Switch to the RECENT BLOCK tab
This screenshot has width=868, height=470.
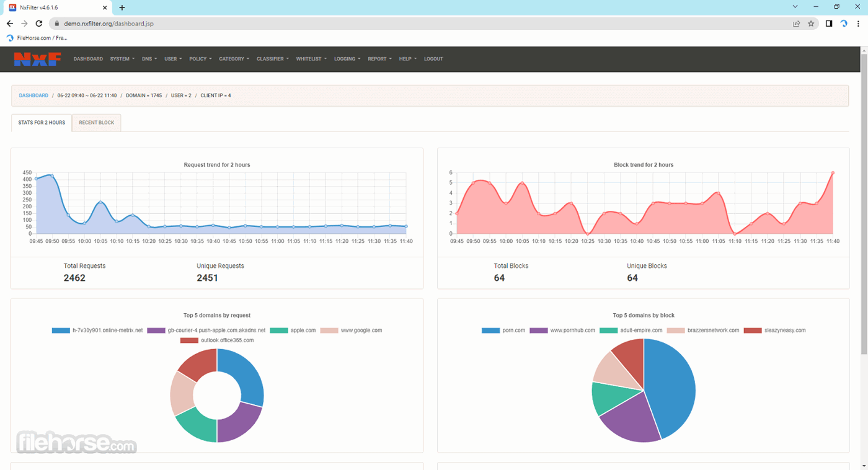click(x=96, y=122)
